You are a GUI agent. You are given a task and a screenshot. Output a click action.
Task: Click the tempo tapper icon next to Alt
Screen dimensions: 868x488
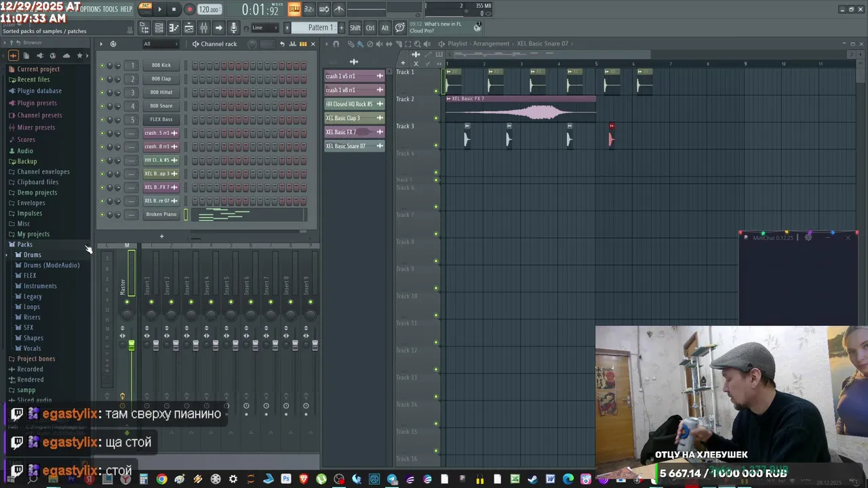[x=400, y=28]
